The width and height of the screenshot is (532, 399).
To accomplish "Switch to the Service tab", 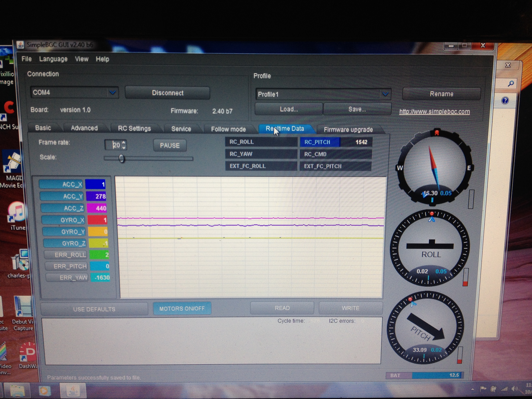I will 181,129.
